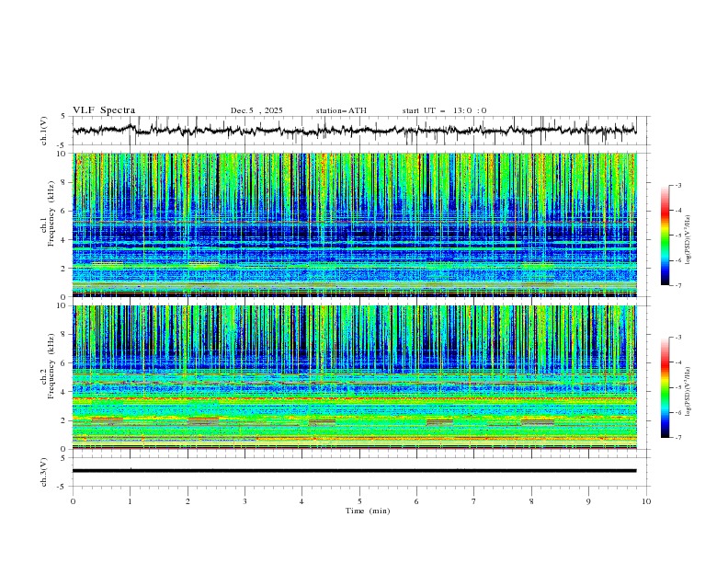
Task: Click the 'station=ATH' label
Action: click(341, 110)
